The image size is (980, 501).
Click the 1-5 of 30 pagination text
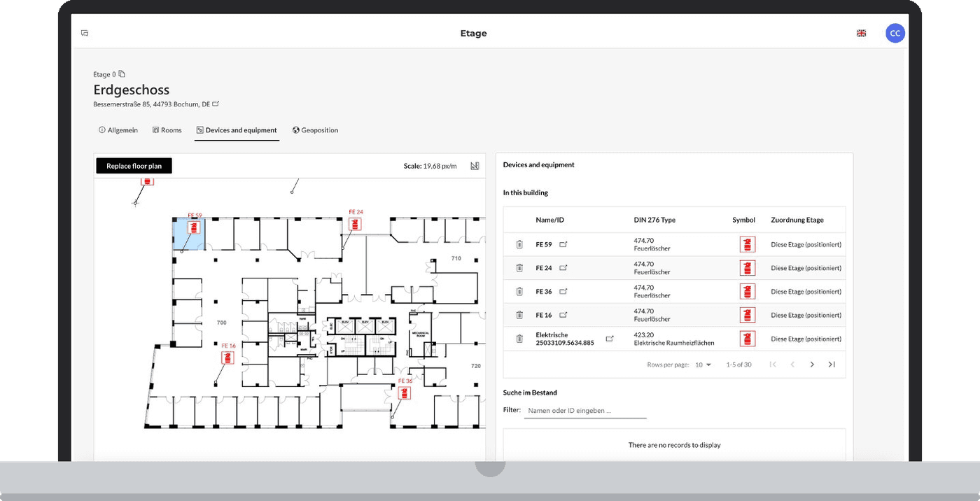pyautogui.click(x=738, y=365)
